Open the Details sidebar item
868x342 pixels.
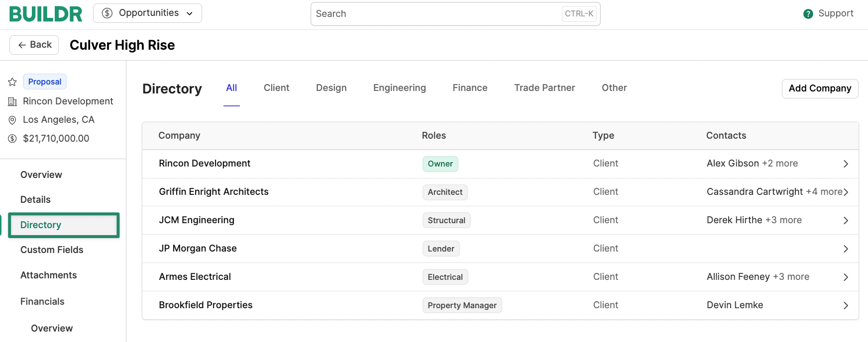pos(35,200)
